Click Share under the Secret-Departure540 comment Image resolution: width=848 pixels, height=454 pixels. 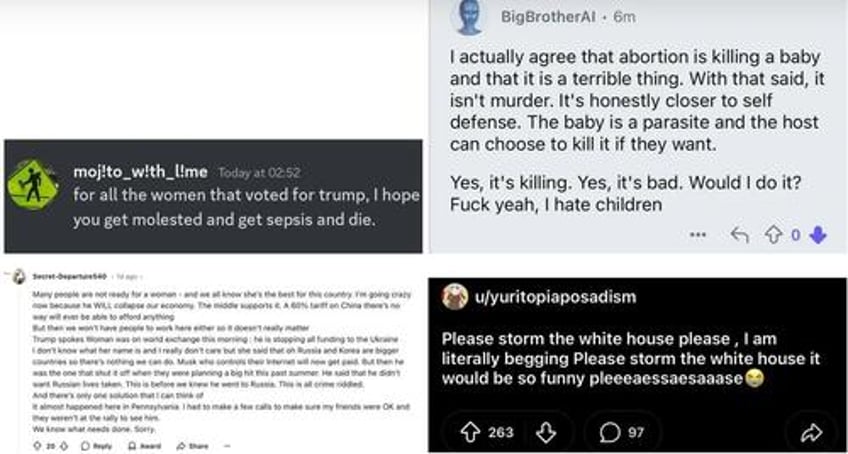tap(193, 446)
